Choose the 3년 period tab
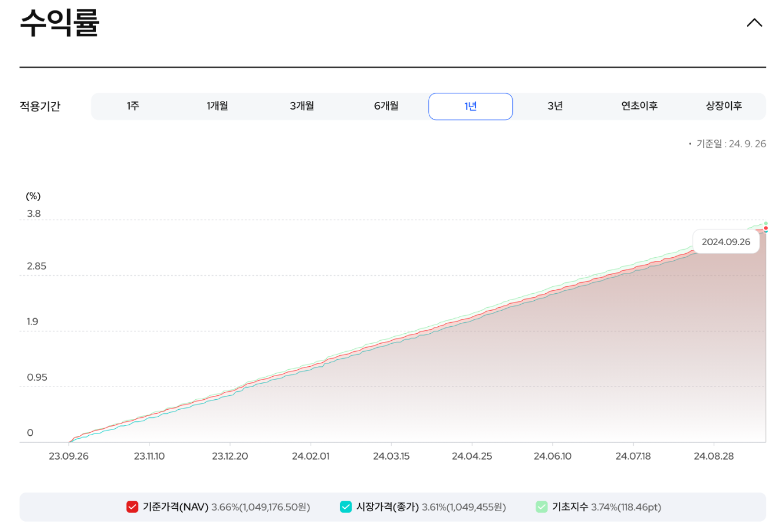The image size is (781, 532). click(x=555, y=106)
